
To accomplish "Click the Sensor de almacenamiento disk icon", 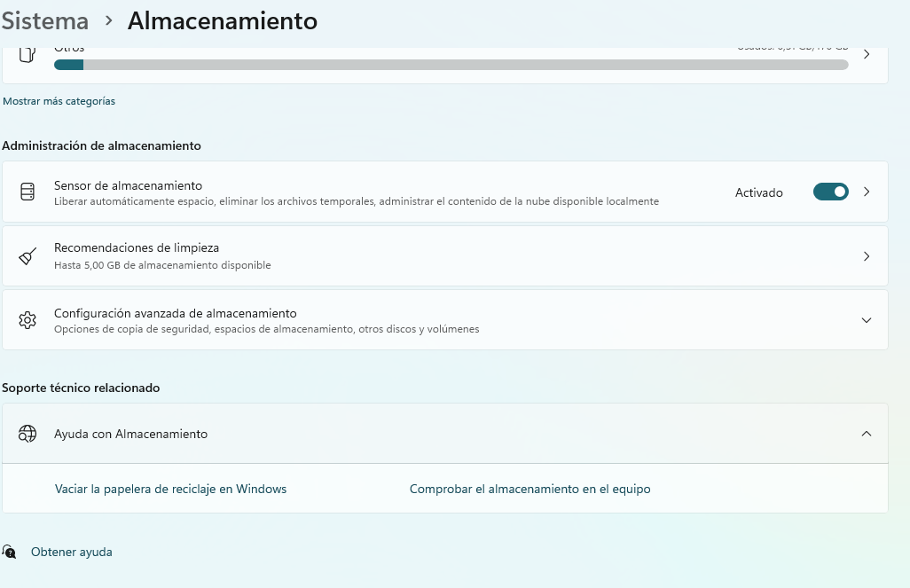I will 27,192.
